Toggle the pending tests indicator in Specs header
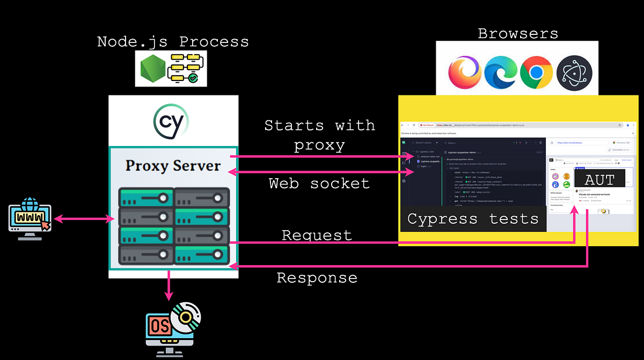 coord(526,143)
